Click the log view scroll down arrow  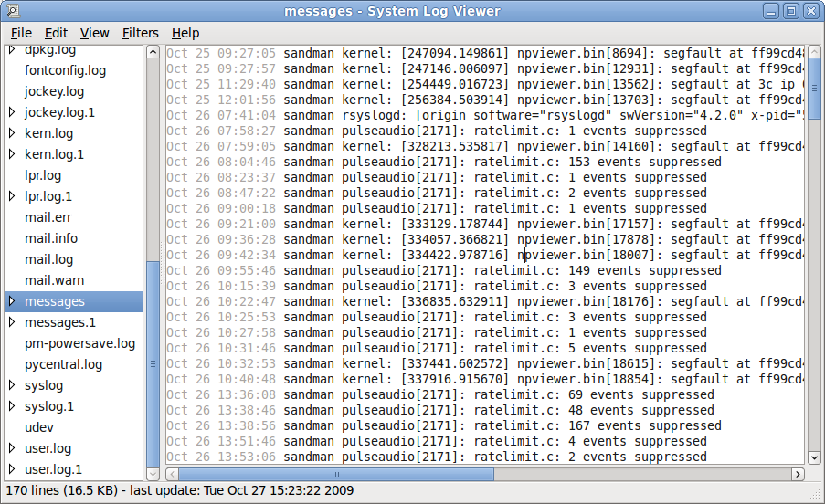[x=812, y=457]
